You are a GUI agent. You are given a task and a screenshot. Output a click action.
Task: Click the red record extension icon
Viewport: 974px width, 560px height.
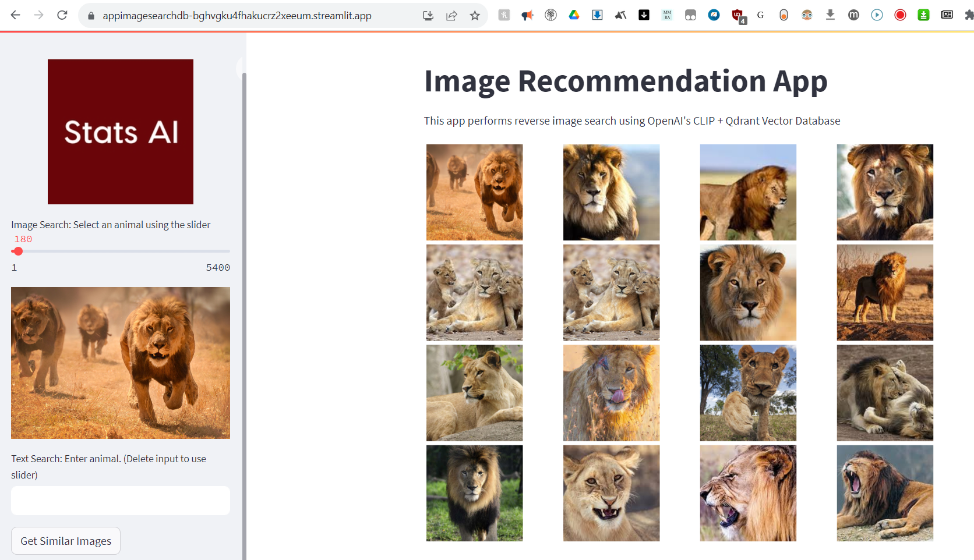[x=900, y=15]
